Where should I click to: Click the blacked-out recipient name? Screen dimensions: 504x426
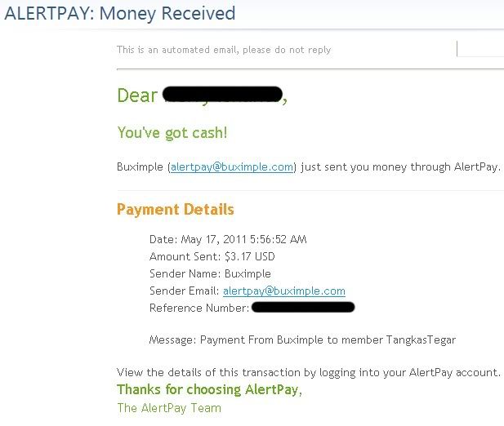tap(222, 95)
